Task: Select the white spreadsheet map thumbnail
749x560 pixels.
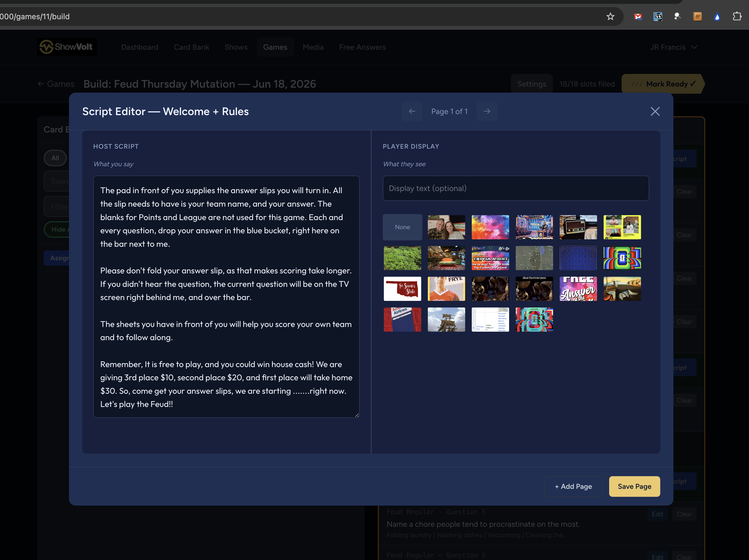Action: pyautogui.click(x=490, y=320)
